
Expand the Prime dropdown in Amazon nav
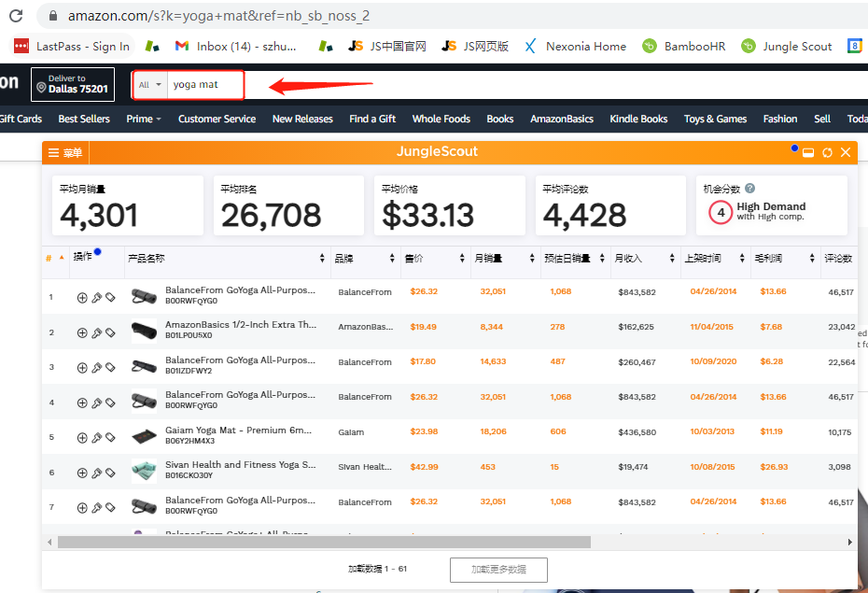click(x=144, y=119)
